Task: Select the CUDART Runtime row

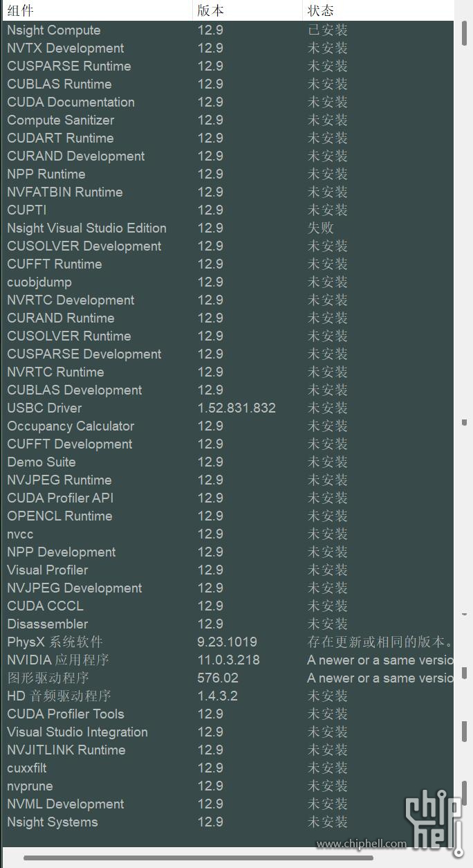Action: pyautogui.click(x=228, y=138)
